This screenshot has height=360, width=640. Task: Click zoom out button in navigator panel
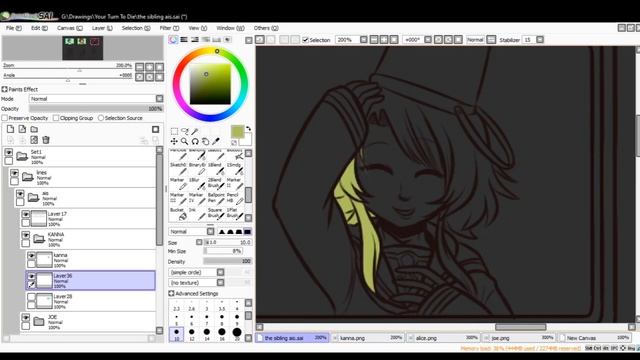coord(140,67)
